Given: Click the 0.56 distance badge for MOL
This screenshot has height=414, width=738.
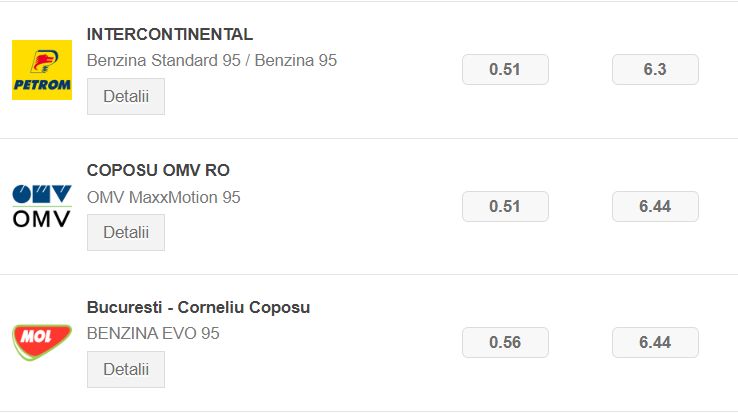Looking at the screenshot, I should pyautogui.click(x=505, y=342).
